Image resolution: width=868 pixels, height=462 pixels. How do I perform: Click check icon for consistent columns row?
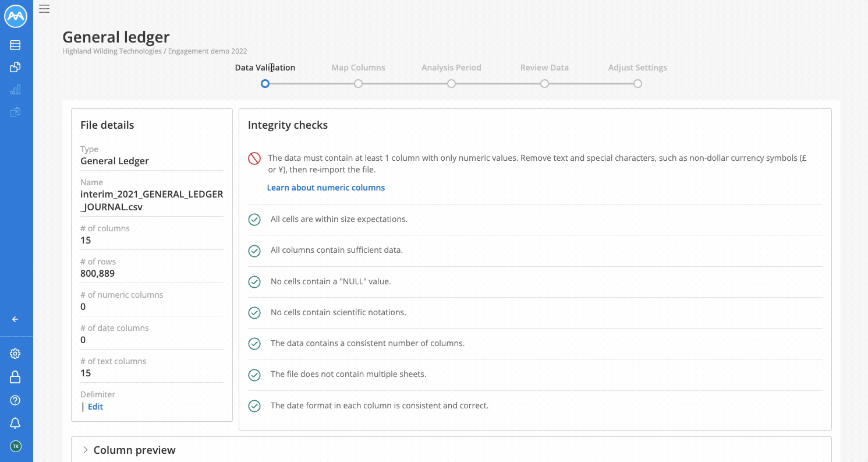[254, 344]
